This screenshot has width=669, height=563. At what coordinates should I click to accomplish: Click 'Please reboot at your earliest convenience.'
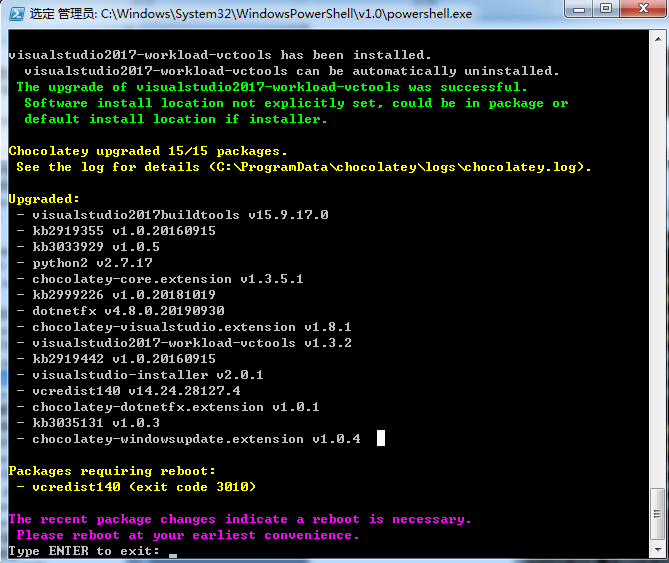(x=188, y=535)
